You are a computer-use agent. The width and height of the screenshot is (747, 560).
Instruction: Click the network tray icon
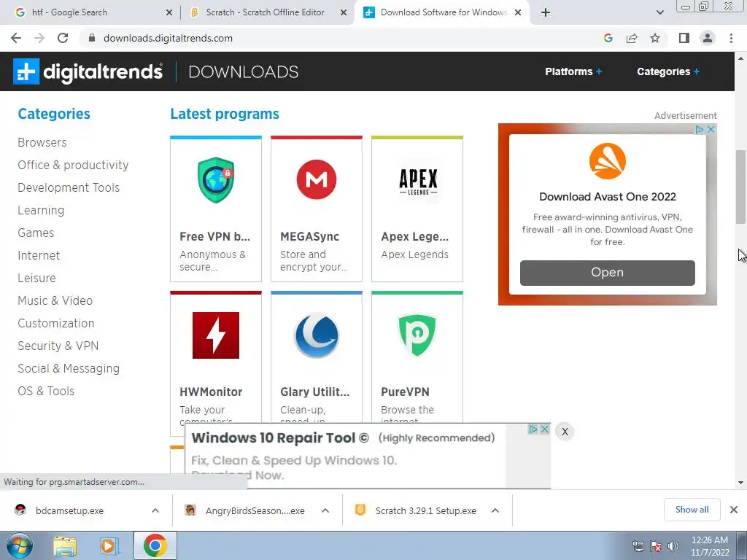[x=638, y=546]
